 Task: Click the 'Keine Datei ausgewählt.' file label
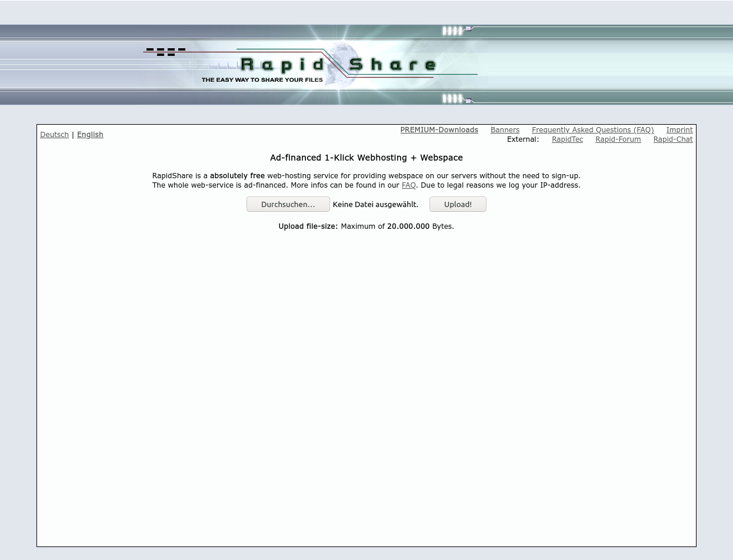click(375, 205)
